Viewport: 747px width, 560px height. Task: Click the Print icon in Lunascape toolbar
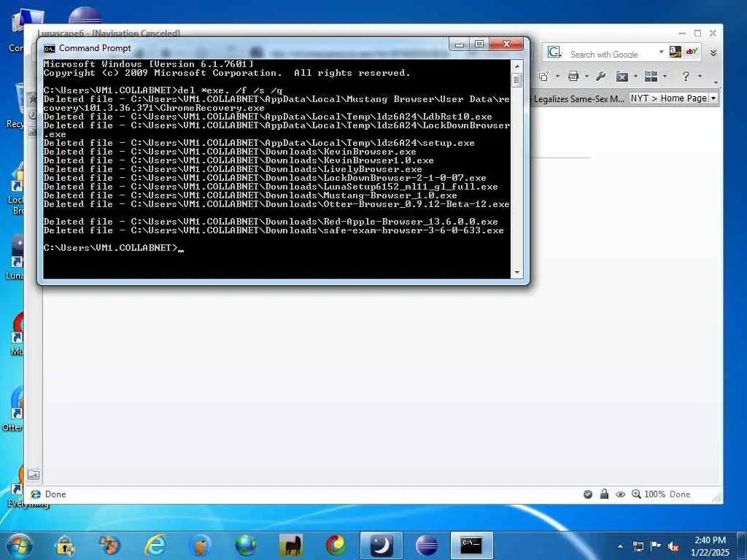(574, 76)
